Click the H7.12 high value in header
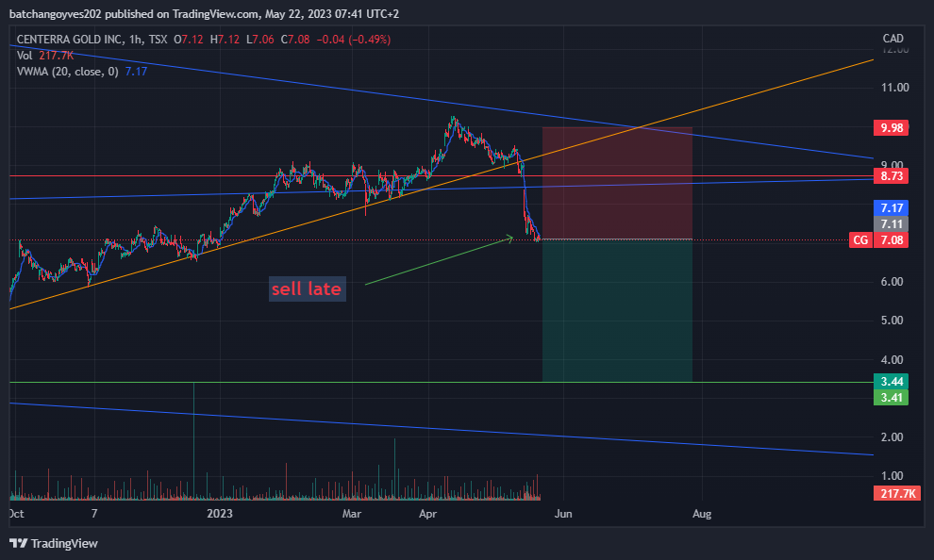The height and width of the screenshot is (560, 934). pyautogui.click(x=225, y=40)
